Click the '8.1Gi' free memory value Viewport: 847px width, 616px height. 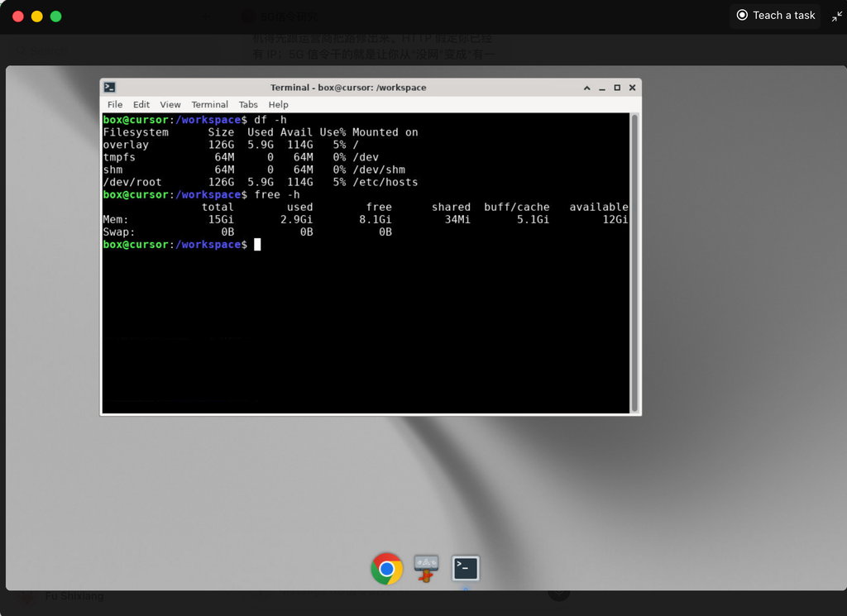pos(376,219)
